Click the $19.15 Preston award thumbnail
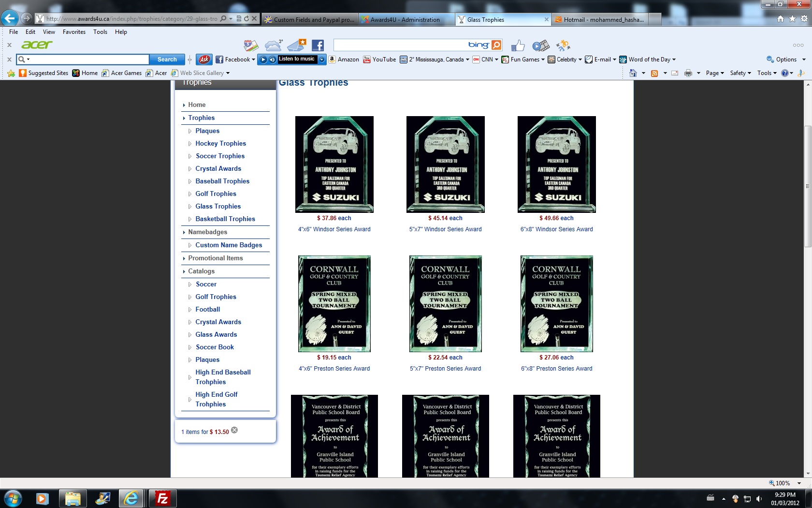 (x=334, y=303)
